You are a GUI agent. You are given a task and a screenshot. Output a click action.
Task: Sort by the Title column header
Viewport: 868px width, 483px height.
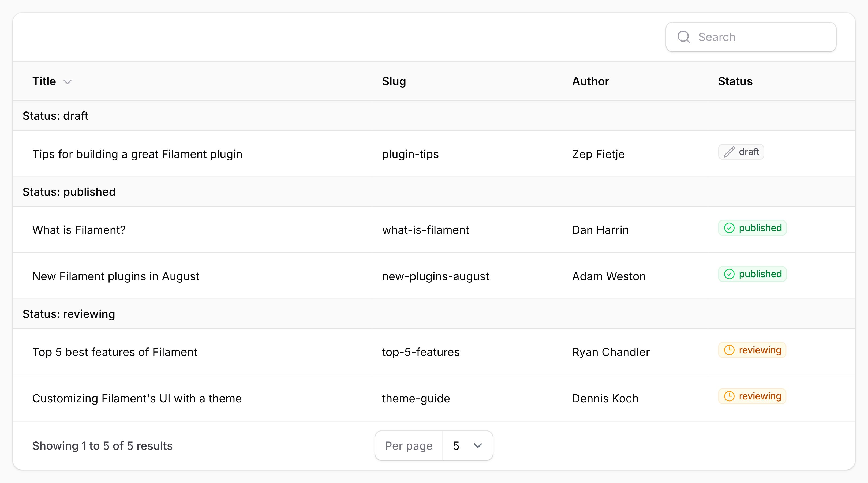tap(44, 81)
